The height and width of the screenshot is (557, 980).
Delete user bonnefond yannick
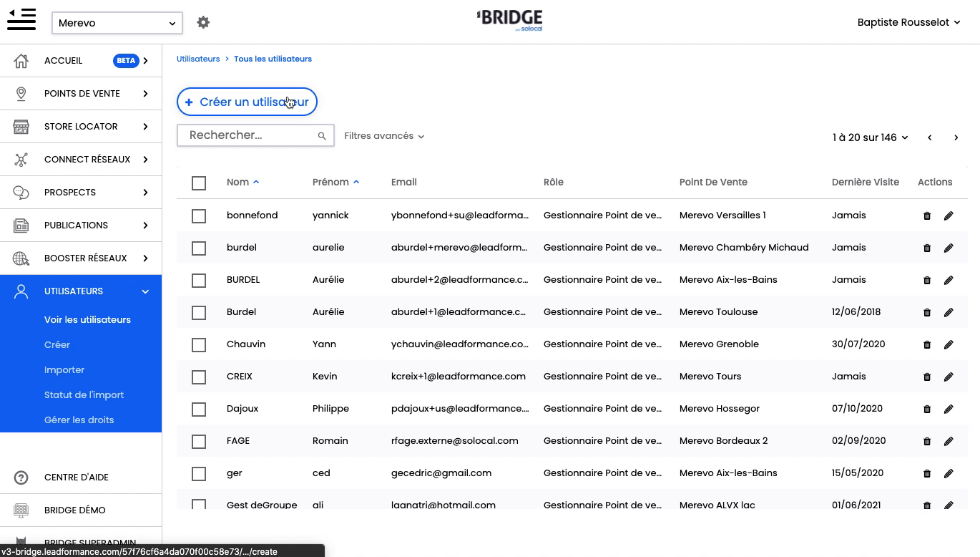pyautogui.click(x=927, y=215)
